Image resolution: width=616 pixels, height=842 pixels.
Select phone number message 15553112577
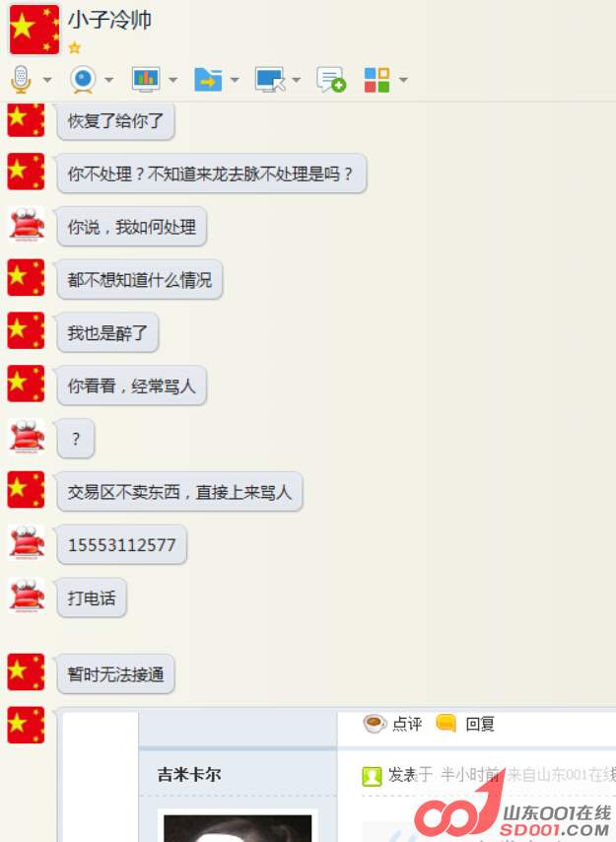pos(122,545)
